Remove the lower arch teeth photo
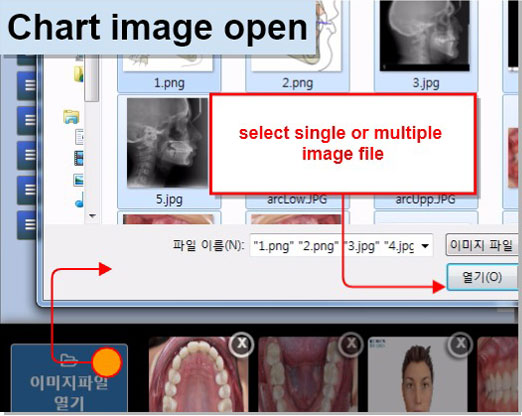This screenshot has height=416, width=522. point(351,343)
